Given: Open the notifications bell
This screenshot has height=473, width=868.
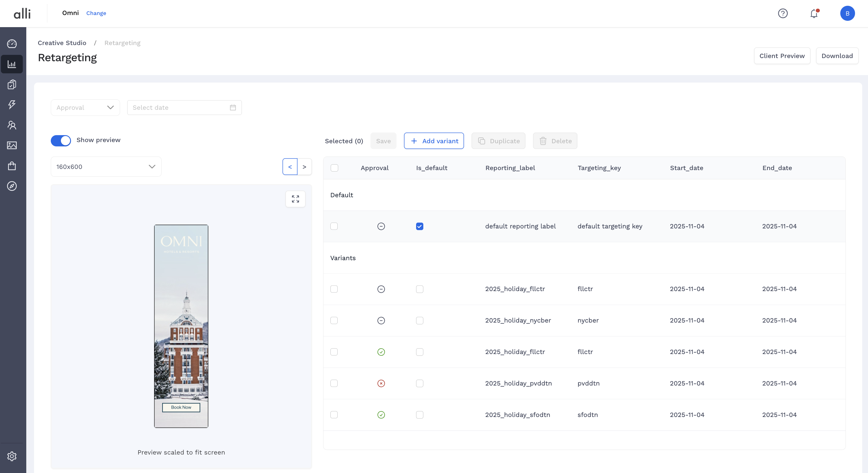Looking at the screenshot, I should (x=814, y=14).
